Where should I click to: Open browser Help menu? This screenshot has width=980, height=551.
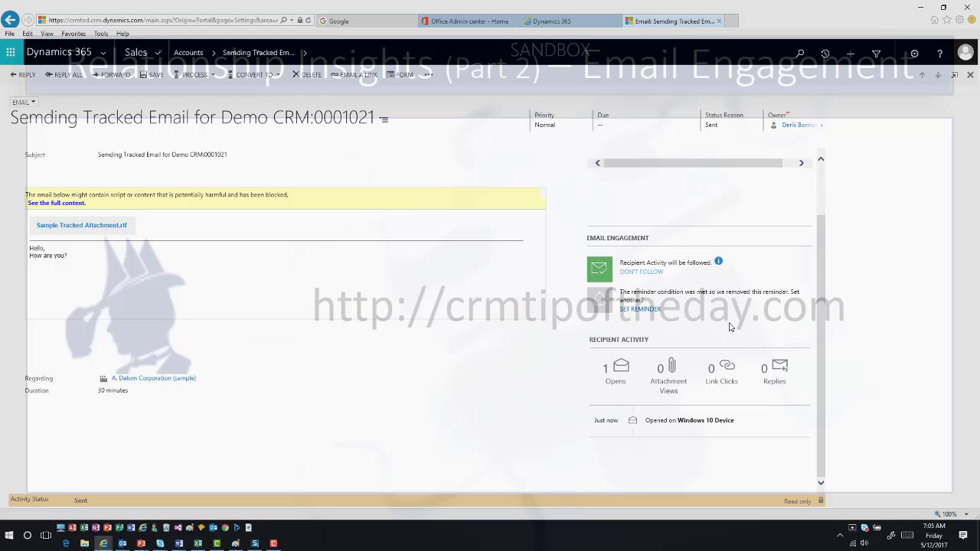122,34
